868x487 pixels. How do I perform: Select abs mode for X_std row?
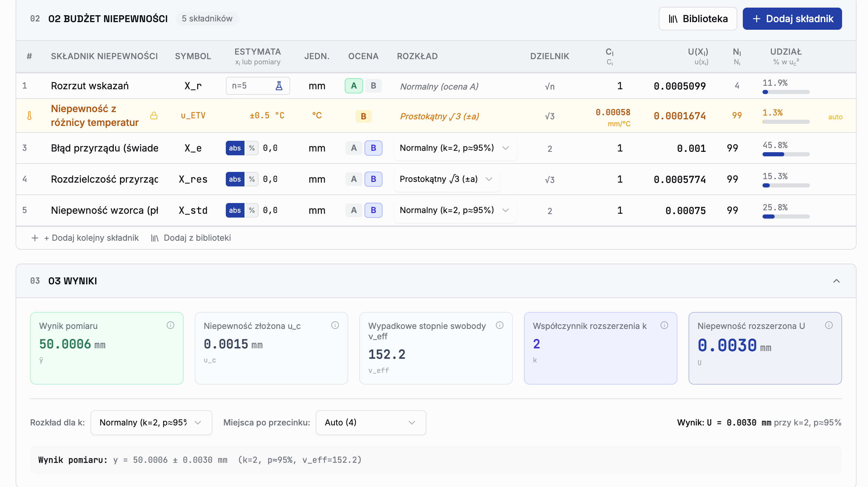(x=235, y=210)
